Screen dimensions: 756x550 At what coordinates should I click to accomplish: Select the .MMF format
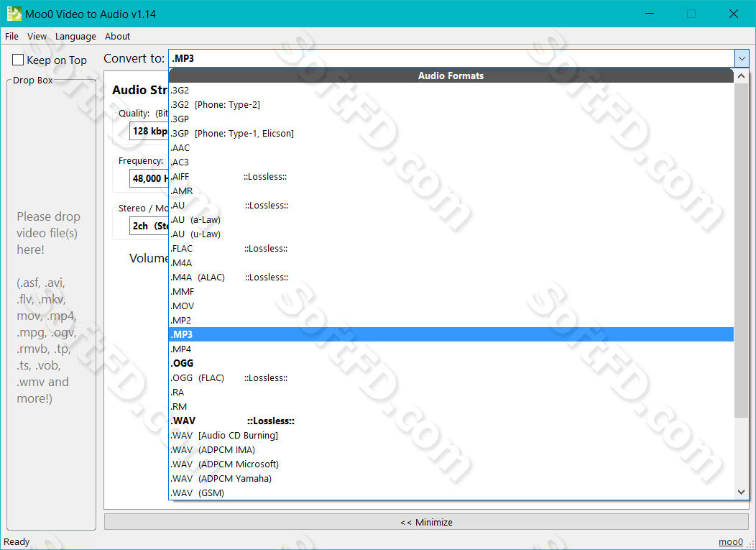click(451, 291)
